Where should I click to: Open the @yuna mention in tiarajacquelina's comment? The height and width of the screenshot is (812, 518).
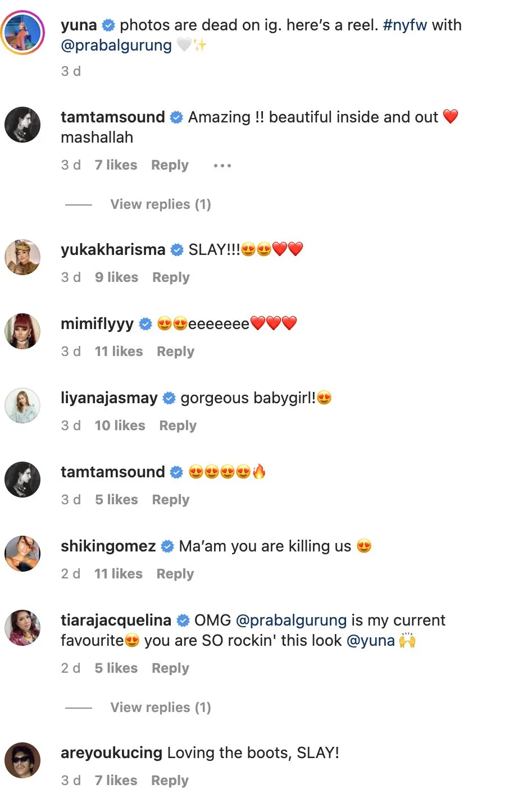click(371, 641)
